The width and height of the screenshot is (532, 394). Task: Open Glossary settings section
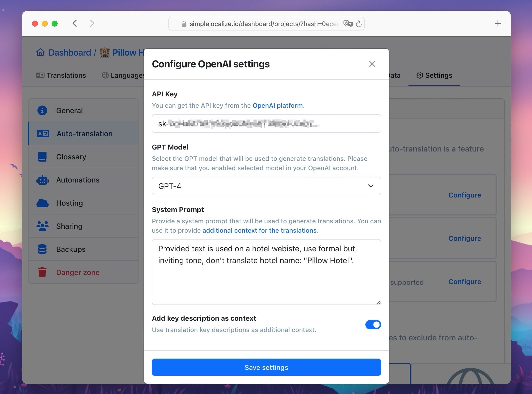click(x=83, y=157)
